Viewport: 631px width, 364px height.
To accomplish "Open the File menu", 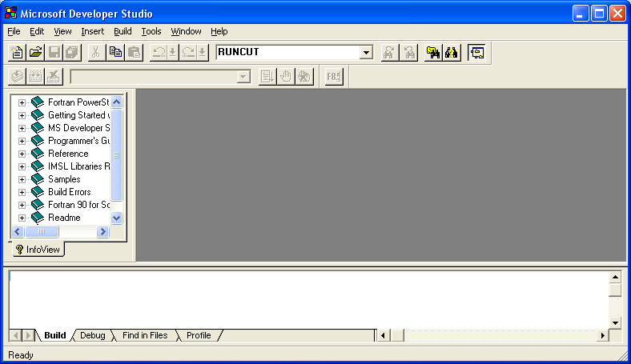I will (14, 31).
